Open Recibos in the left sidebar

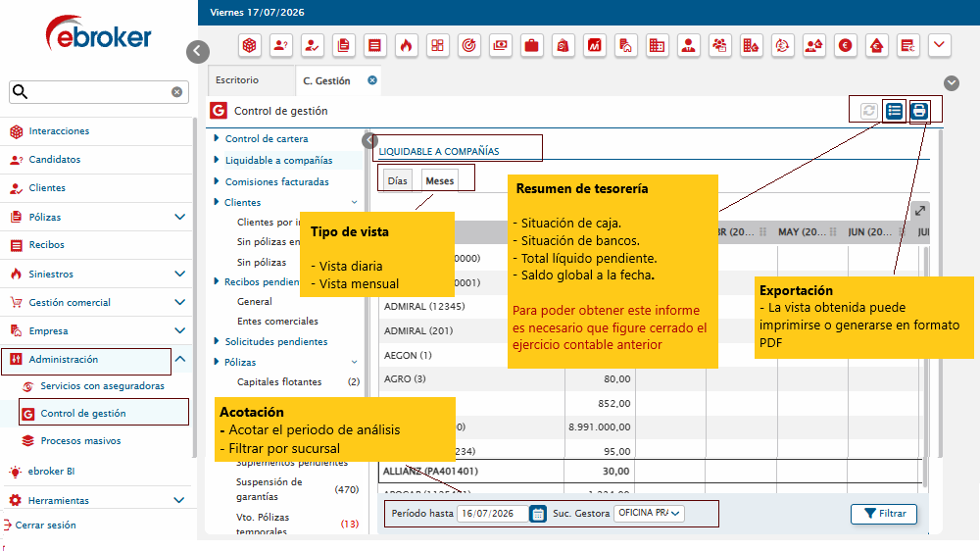point(46,244)
